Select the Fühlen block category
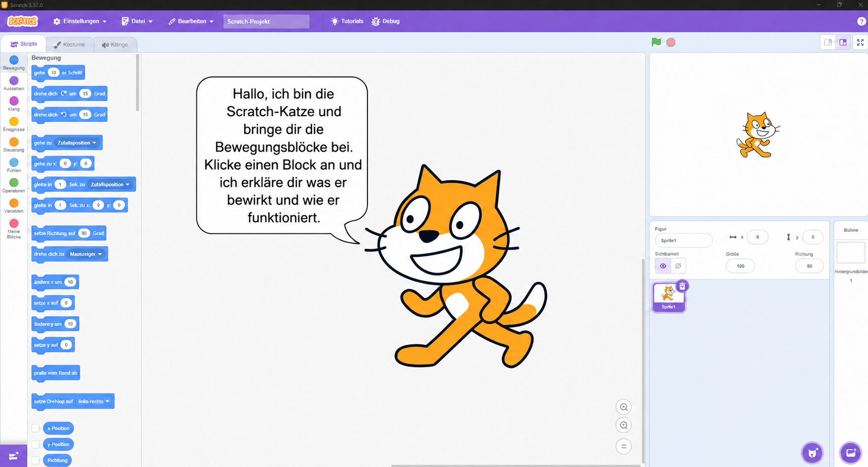Image resolution: width=868 pixels, height=467 pixels. coord(14,165)
